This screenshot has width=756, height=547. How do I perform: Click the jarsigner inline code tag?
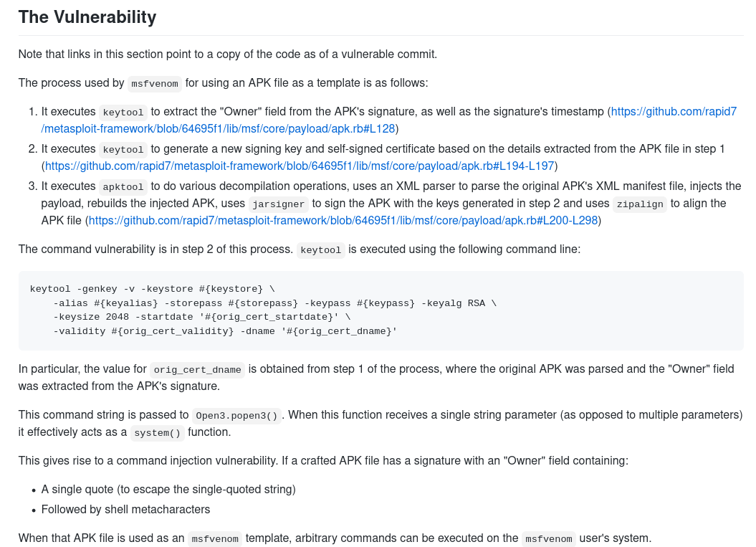(x=278, y=204)
